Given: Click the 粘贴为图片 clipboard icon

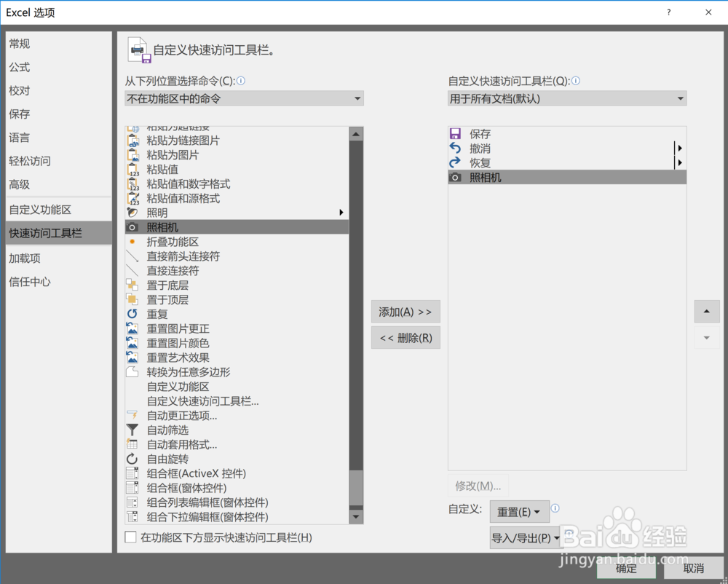Looking at the screenshot, I should coord(132,154).
